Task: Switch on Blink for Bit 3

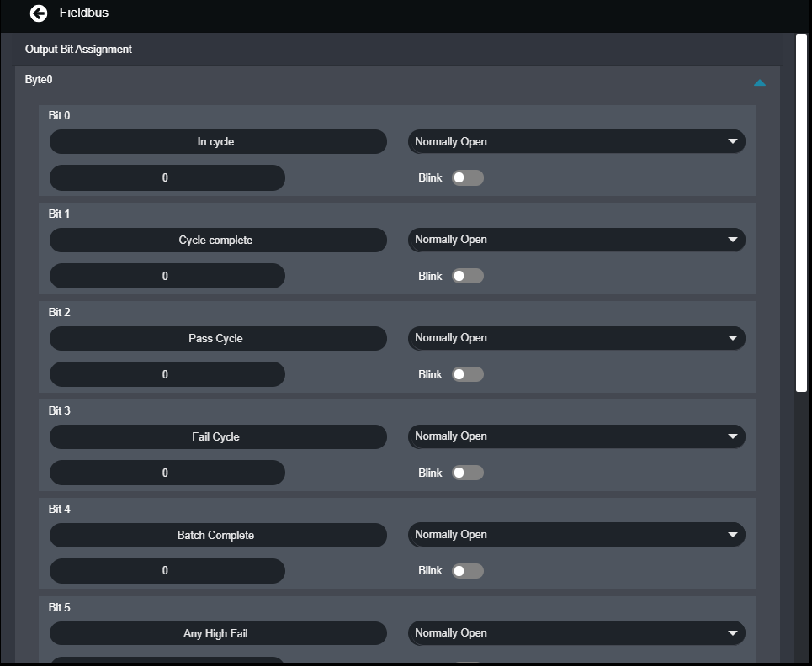Action: (468, 473)
